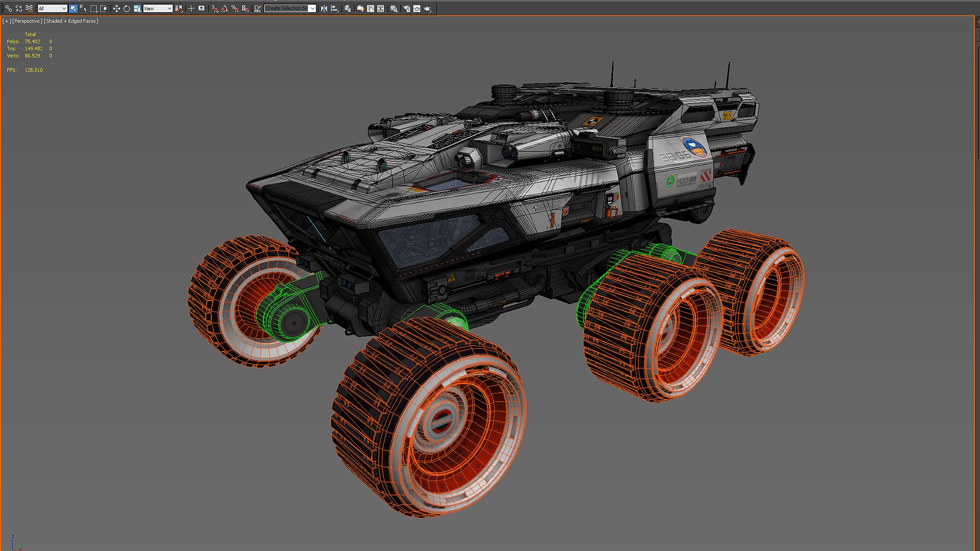Toggle Percent Snap
Viewport: 980px width, 551px height.
235,9
